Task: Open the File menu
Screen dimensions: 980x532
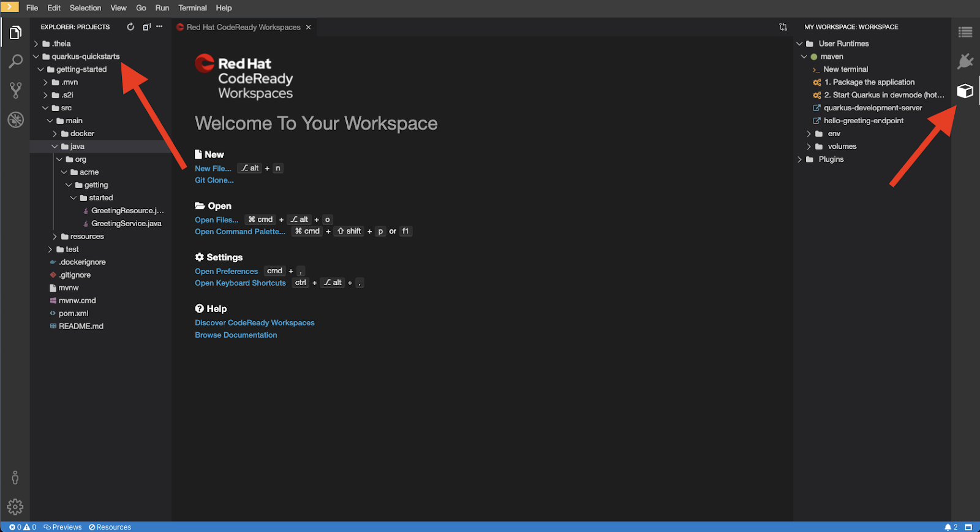Action: [x=32, y=8]
